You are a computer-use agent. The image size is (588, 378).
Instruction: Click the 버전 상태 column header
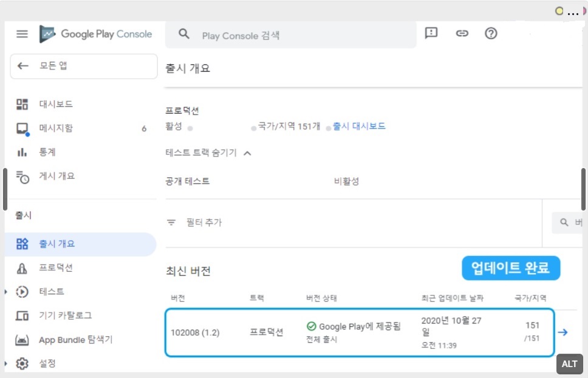[321, 298]
